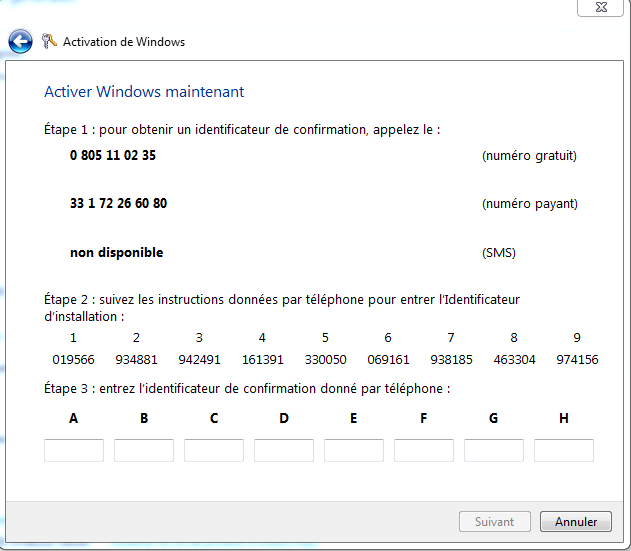Image resolution: width=631 pixels, height=551 pixels.
Task: Focus the confirmation field under C
Action: (x=214, y=450)
